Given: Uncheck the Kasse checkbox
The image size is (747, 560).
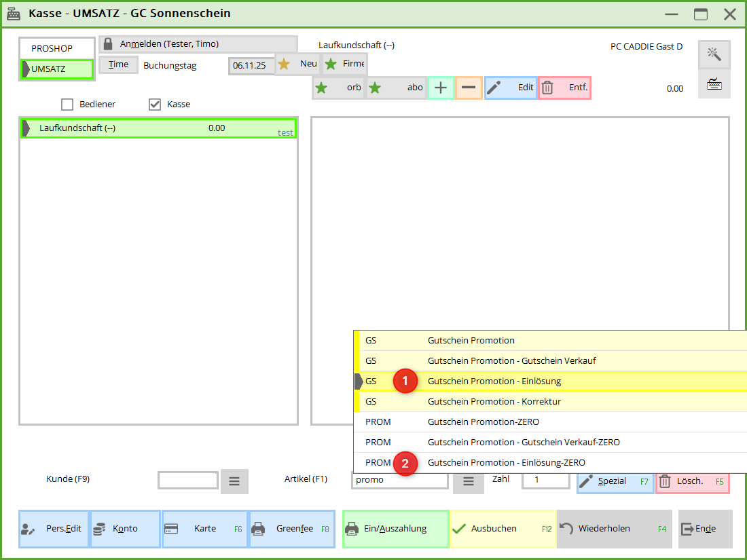Looking at the screenshot, I should point(155,105).
